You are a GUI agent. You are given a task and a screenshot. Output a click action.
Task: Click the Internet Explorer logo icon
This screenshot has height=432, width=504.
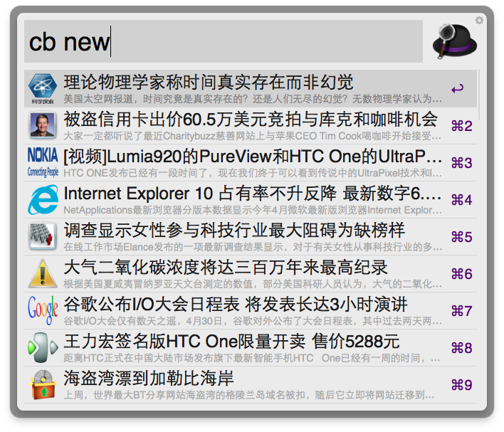coord(43,199)
